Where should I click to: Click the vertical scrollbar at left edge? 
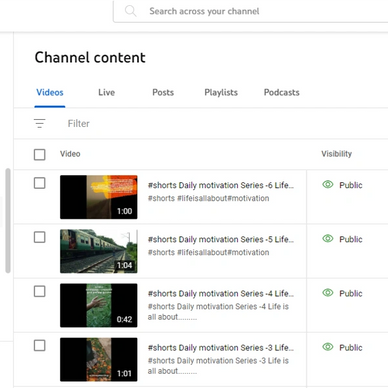pyautogui.click(x=8, y=221)
